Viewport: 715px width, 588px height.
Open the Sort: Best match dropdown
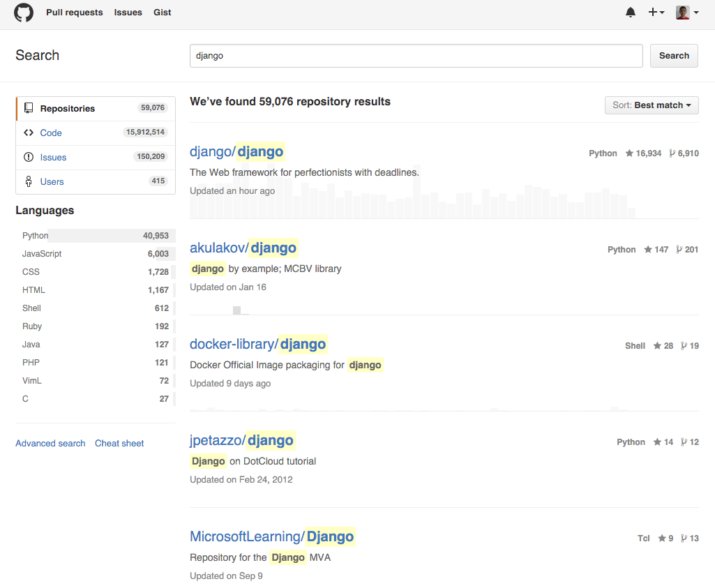point(651,105)
